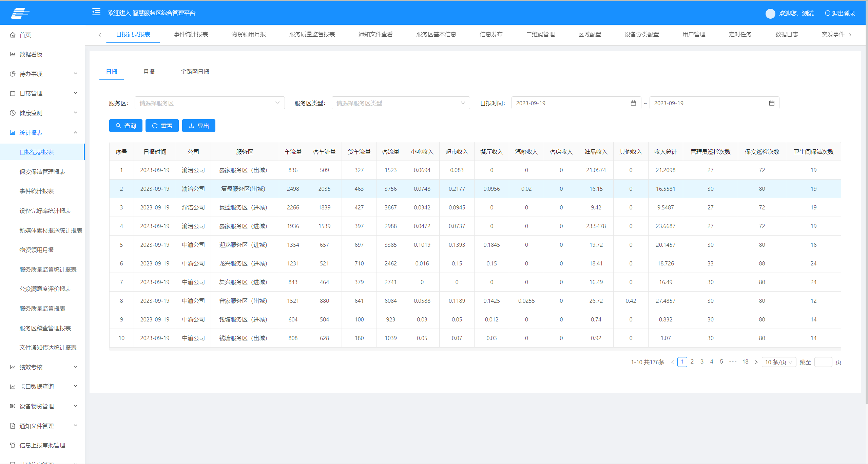Select the 日报 sub-tab
Image resolution: width=868 pixels, height=464 pixels.
click(x=112, y=72)
